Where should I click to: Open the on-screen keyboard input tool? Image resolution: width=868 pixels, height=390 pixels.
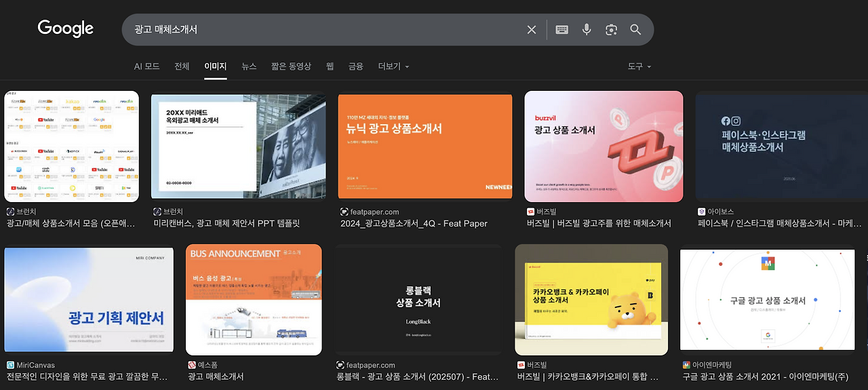click(561, 30)
